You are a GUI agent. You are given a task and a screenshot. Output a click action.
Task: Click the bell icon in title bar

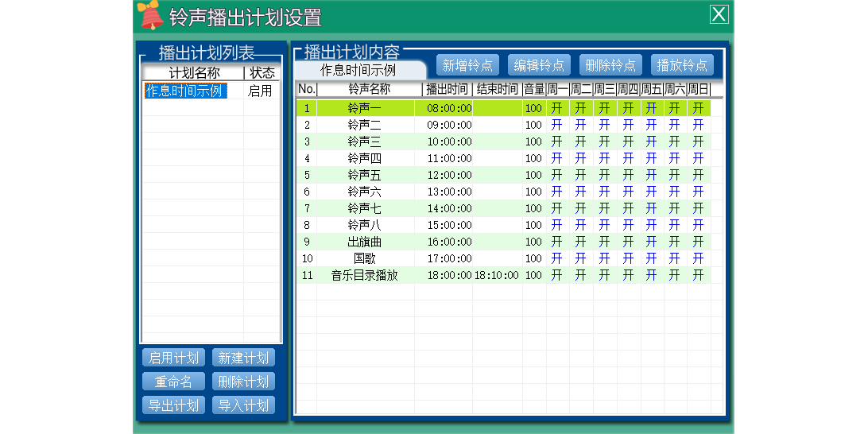(149, 15)
